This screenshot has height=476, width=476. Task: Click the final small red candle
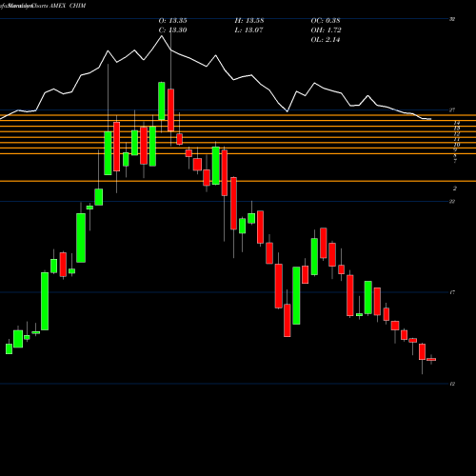(431, 360)
